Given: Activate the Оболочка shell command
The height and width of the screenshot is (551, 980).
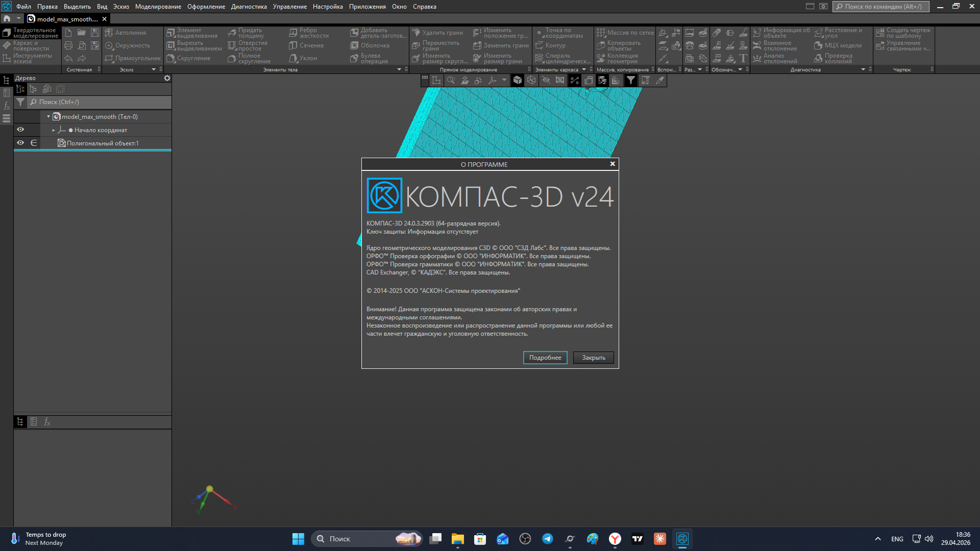Looking at the screenshot, I should (x=370, y=45).
